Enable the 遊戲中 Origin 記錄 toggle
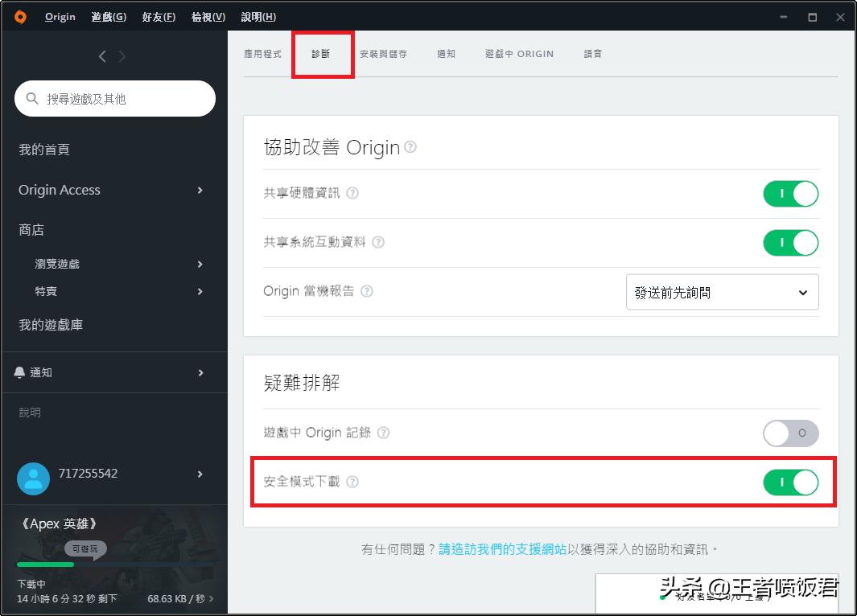The image size is (857, 616). pyautogui.click(x=790, y=433)
